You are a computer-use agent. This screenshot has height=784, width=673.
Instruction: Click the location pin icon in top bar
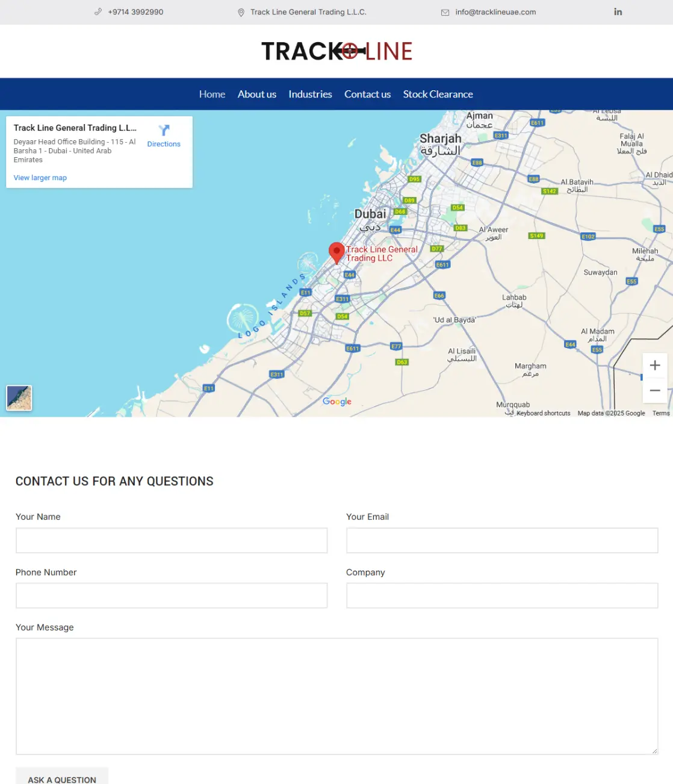pyautogui.click(x=241, y=12)
